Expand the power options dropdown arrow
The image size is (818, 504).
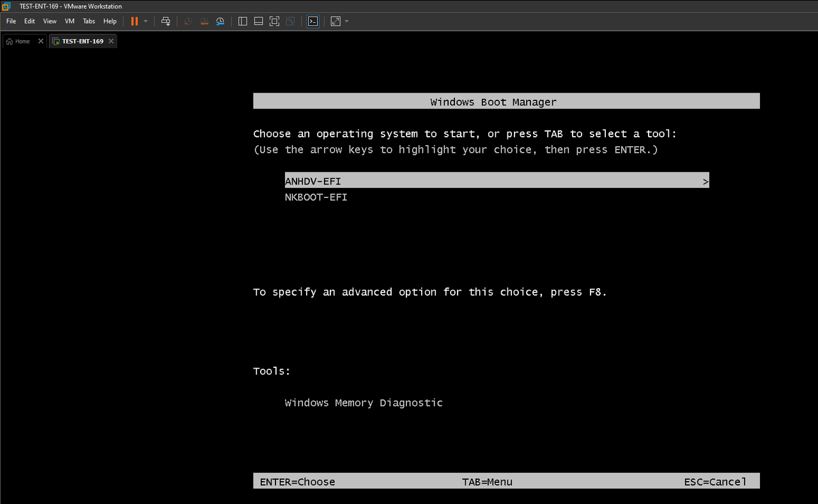point(146,21)
